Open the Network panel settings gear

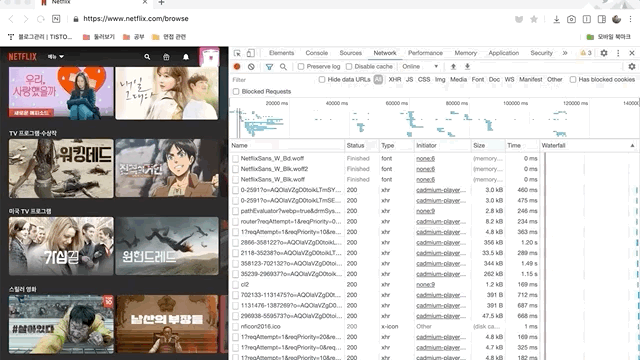[632, 67]
